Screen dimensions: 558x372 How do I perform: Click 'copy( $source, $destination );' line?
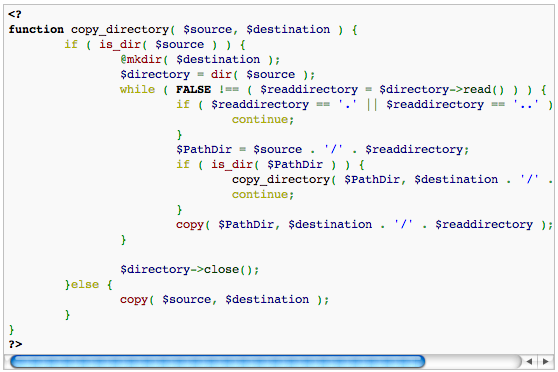coord(225,299)
